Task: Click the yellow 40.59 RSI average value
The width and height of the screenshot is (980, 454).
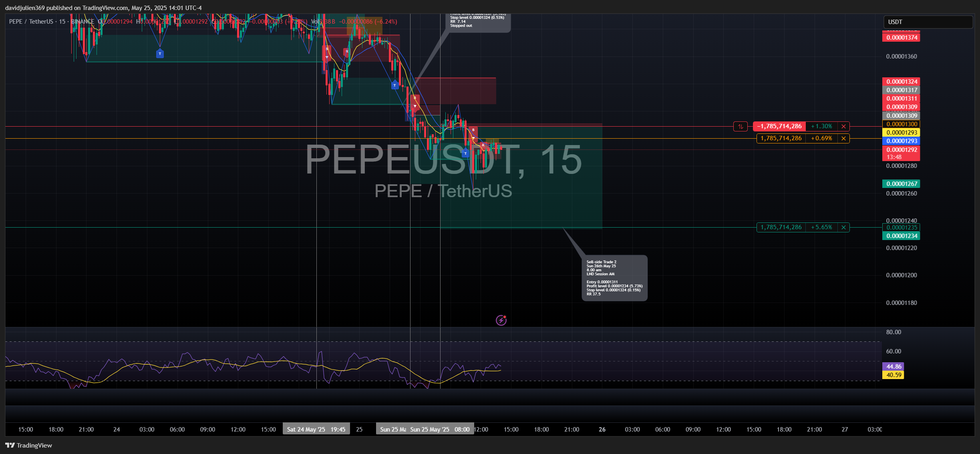Action: pyautogui.click(x=893, y=375)
